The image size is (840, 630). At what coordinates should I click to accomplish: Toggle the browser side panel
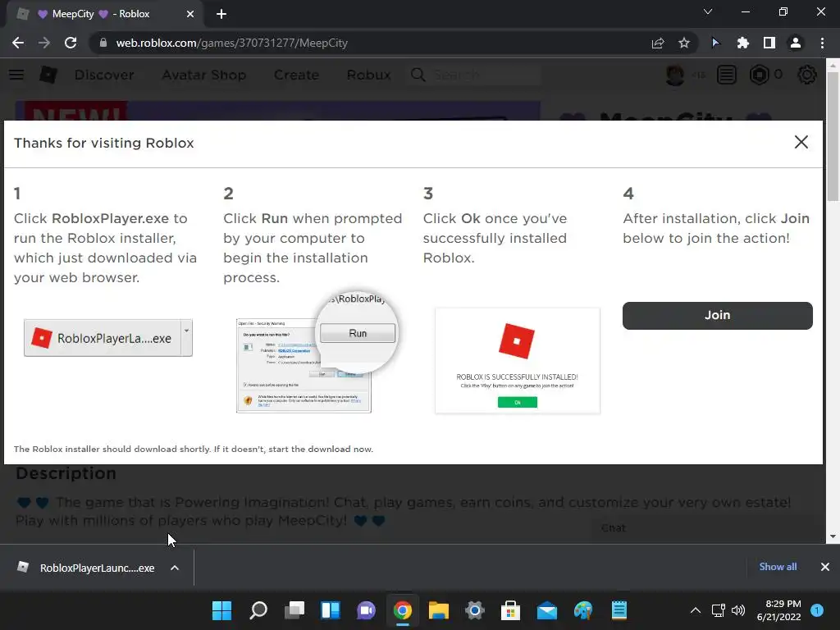(x=769, y=43)
